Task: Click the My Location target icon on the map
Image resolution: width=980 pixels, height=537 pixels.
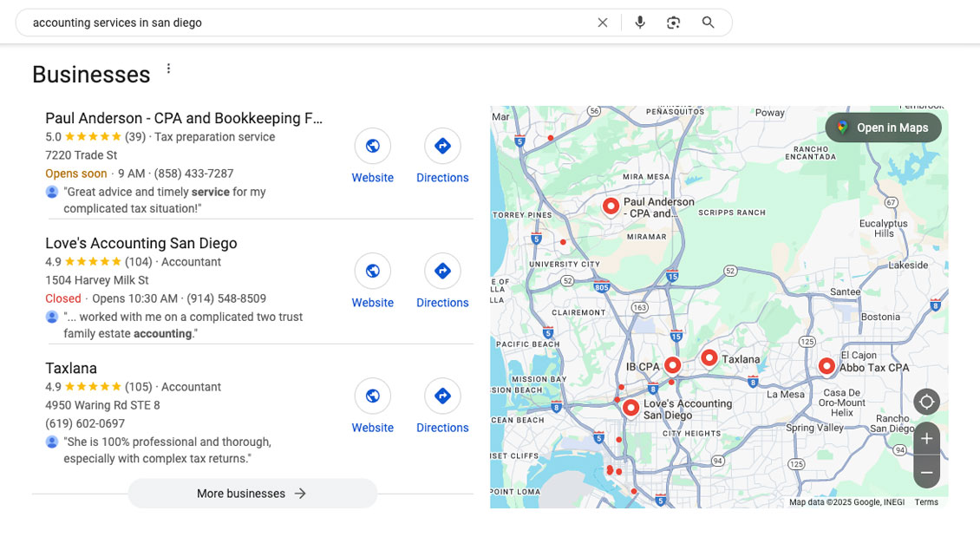Action: 926,402
